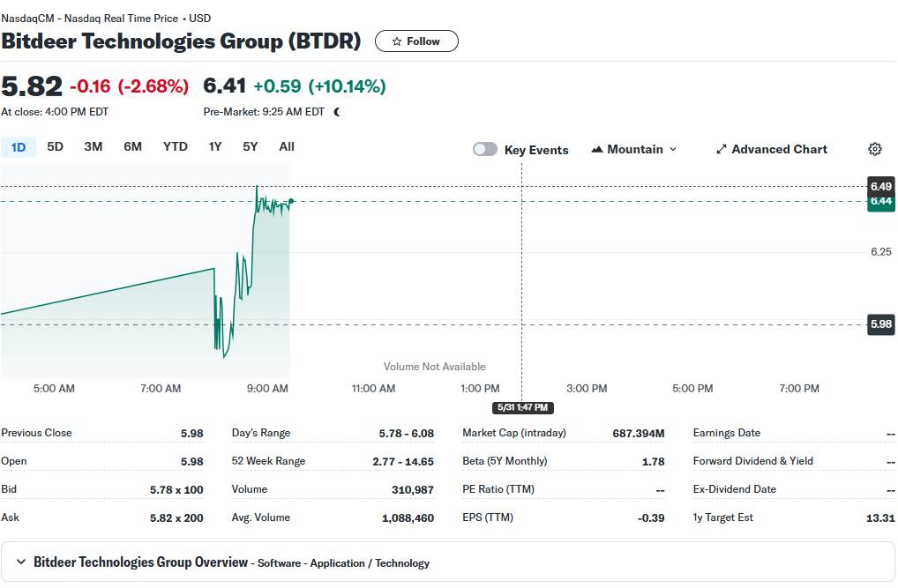The image size is (898, 588).
Task: Click the Advanced Chart expand arrows icon
Action: click(721, 150)
